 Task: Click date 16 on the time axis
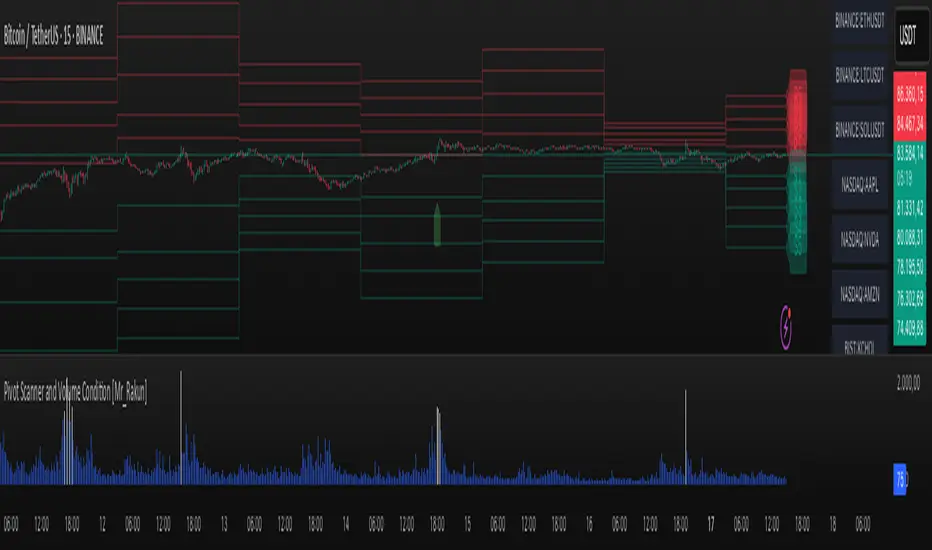[x=589, y=524]
